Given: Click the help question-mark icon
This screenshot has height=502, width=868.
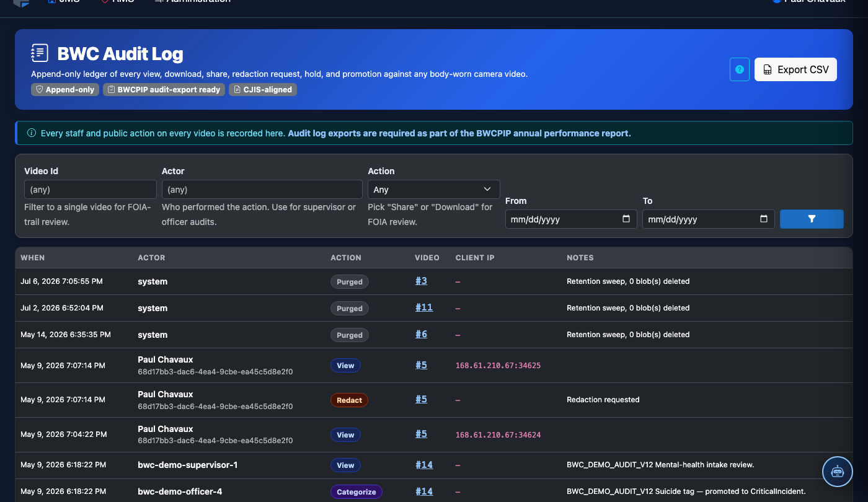Looking at the screenshot, I should 740,69.
